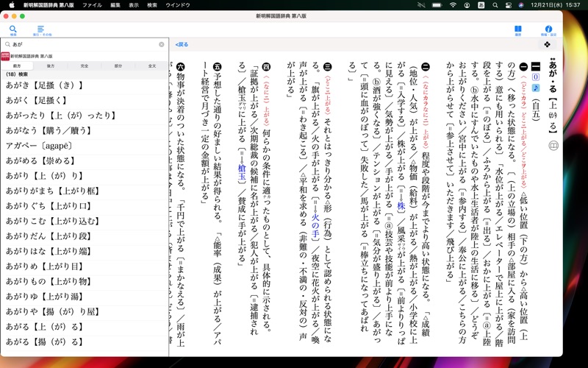Select the 完全 (exact) search mode tab
Screen dimensions: 588x368
85,66
